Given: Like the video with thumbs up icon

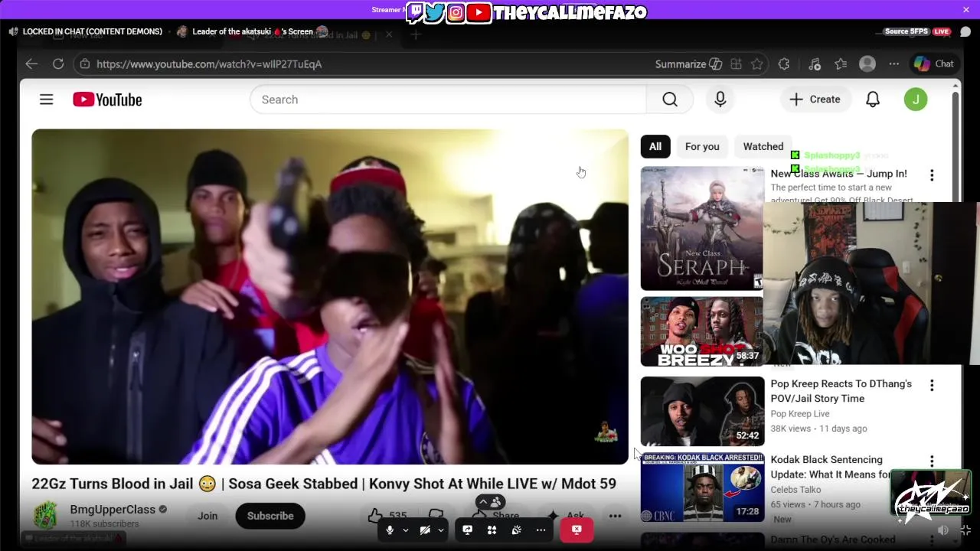Looking at the screenshot, I should click(x=375, y=516).
